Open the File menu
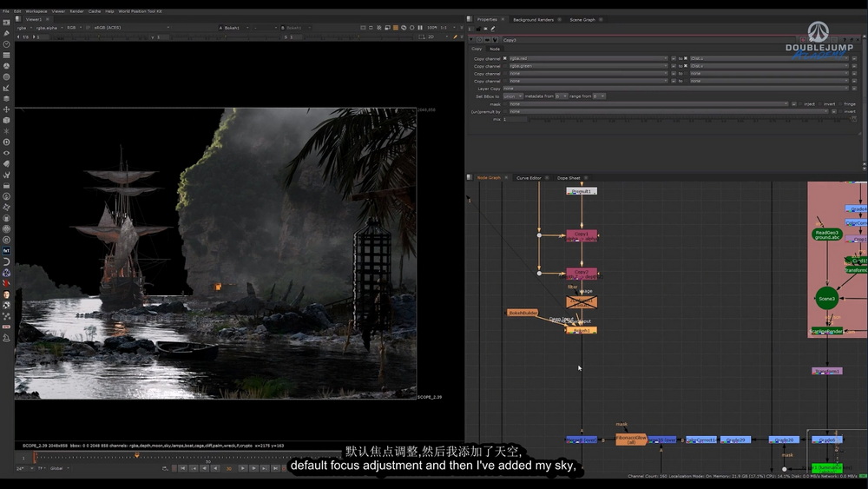Viewport: 868px width, 489px height. click(x=5, y=11)
